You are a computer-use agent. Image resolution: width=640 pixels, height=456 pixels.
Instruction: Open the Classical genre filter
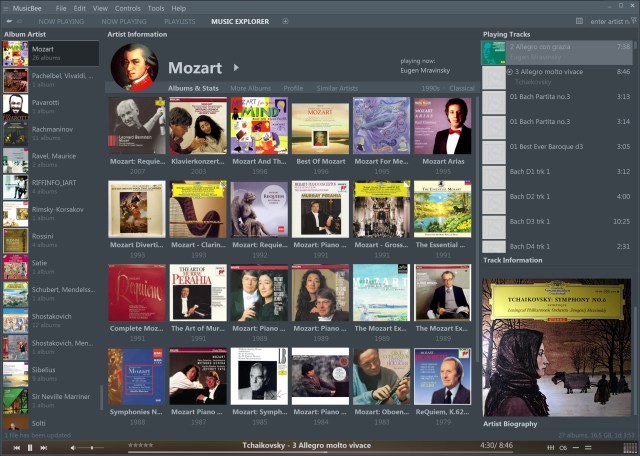click(x=462, y=88)
